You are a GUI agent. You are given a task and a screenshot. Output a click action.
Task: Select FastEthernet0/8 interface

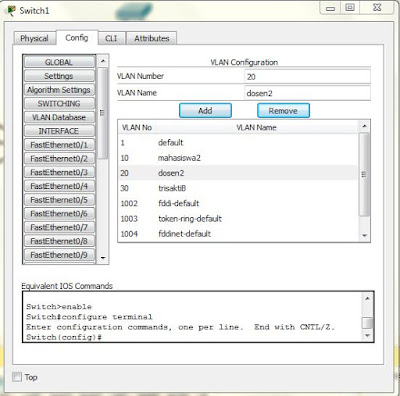(59, 241)
